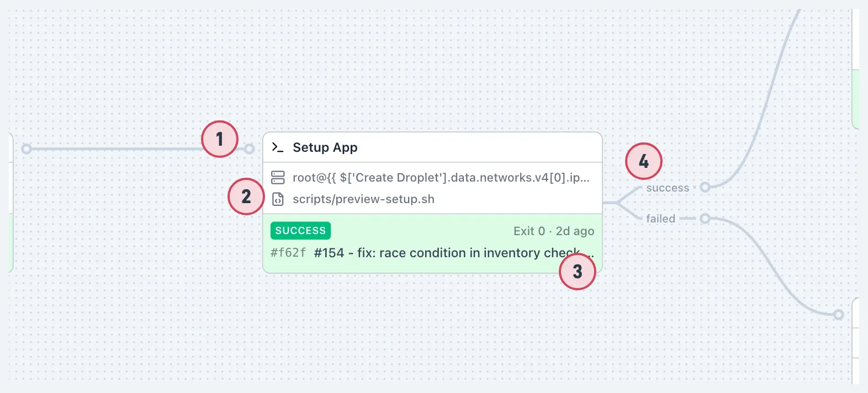Click the root@{{ $['Create Droplet'] host expression
The width and height of the screenshot is (868, 393).
pos(441,177)
